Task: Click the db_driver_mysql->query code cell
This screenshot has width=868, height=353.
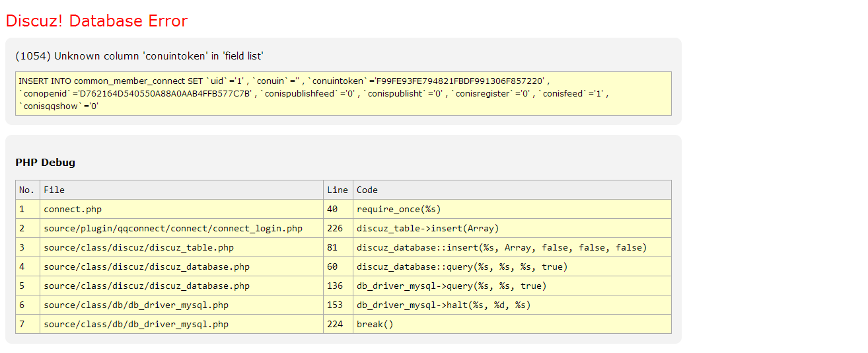Action: 451,286
